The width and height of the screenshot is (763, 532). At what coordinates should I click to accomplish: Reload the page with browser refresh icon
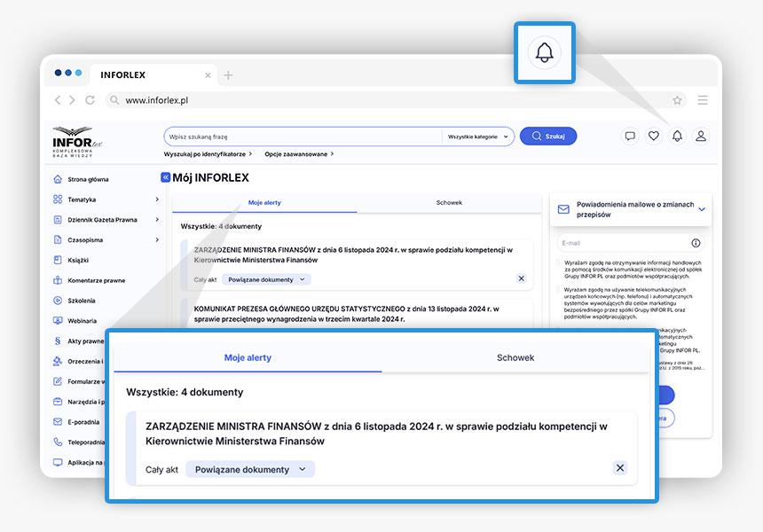tap(90, 100)
